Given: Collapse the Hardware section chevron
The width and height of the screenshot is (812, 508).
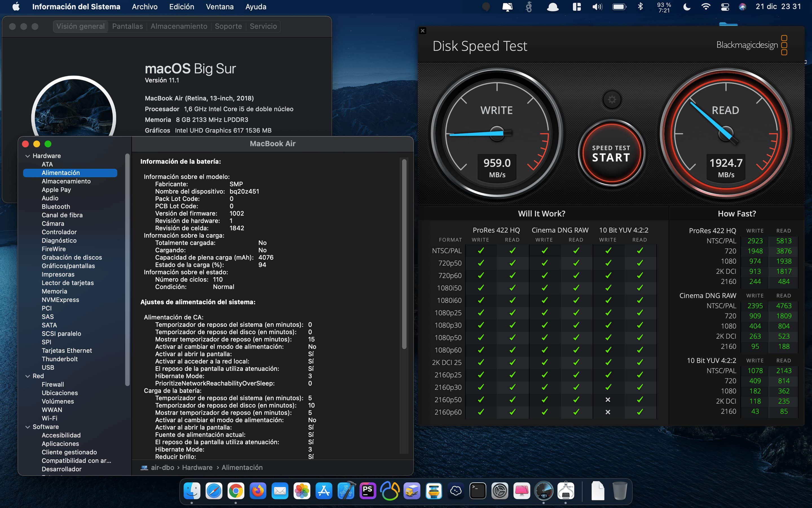Looking at the screenshot, I should click(28, 156).
